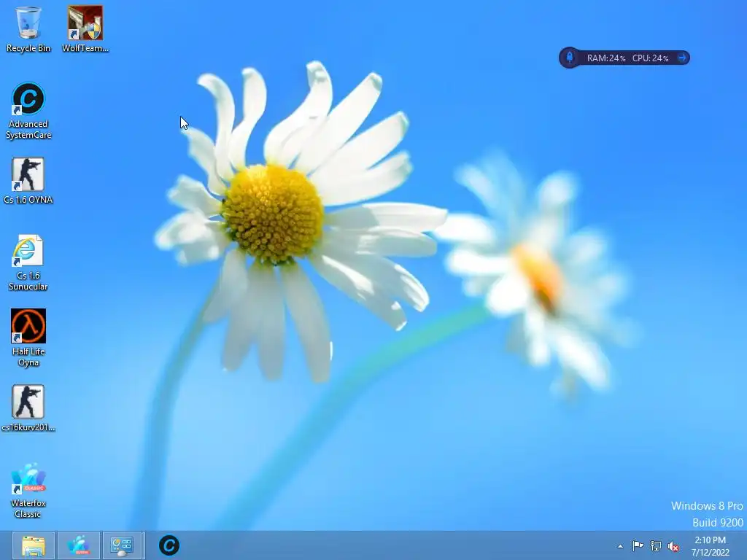Open the Action Center flag icon
Viewport: 747px width, 560px height.
pos(638,546)
